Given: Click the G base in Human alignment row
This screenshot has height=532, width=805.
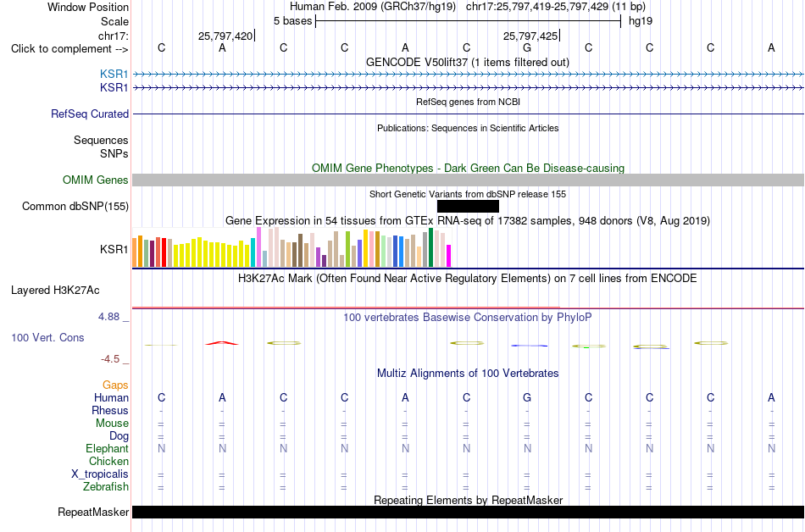Looking at the screenshot, I should click(x=527, y=397).
